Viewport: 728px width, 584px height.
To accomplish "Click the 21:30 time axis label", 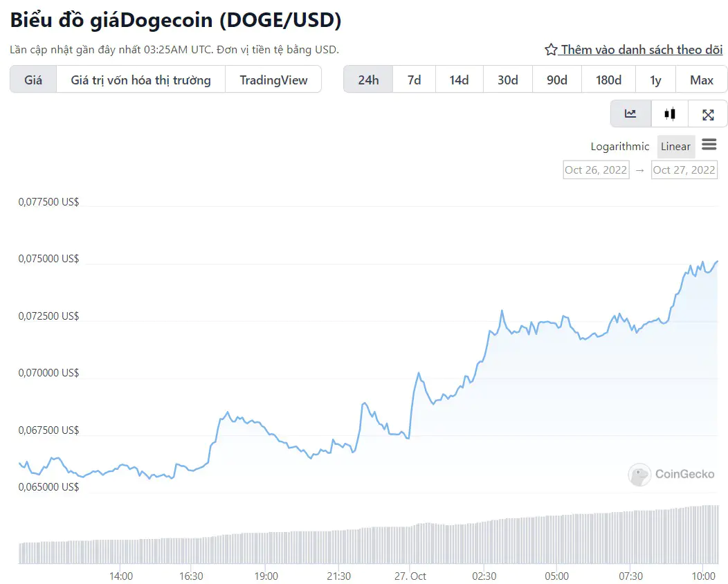I will point(338,576).
